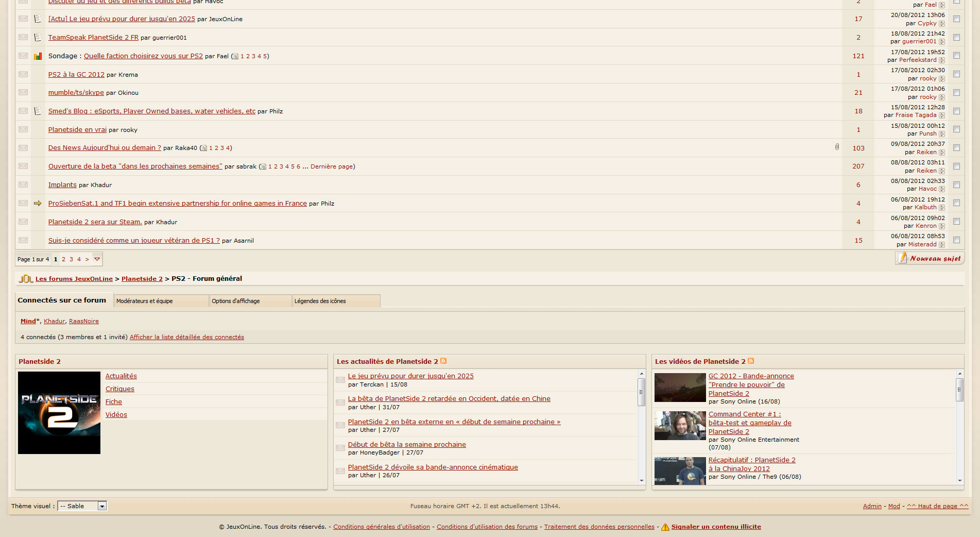Click scrollbar thumb in actualités panel
Image resolution: width=980 pixels, height=537 pixels.
pyautogui.click(x=642, y=392)
